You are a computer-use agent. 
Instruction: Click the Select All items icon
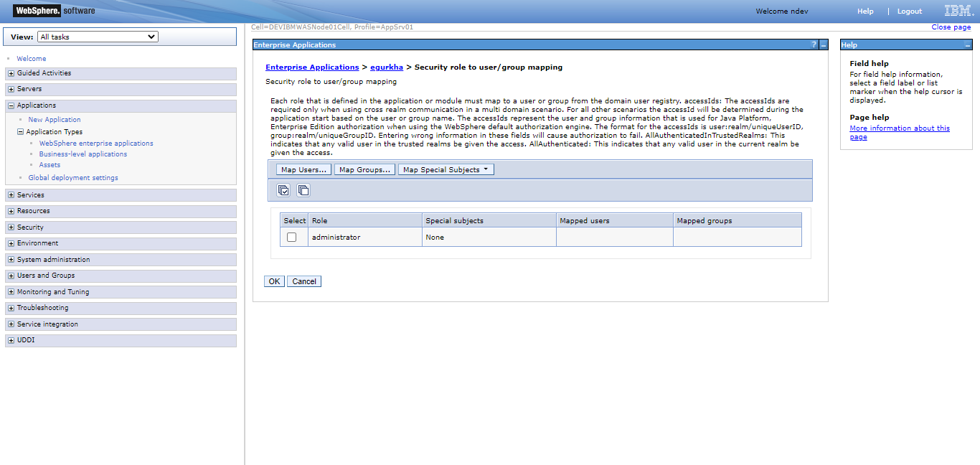click(283, 190)
